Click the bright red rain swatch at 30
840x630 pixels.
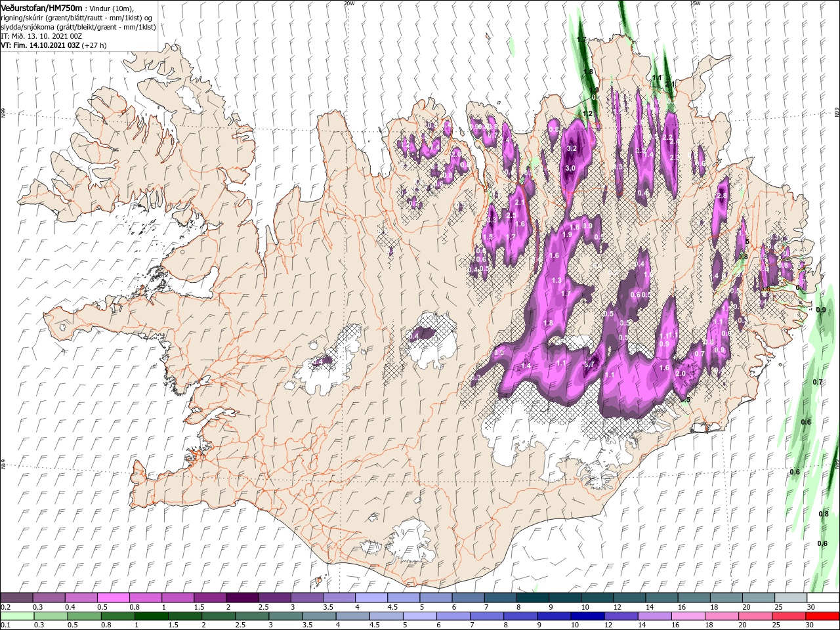click(x=822, y=616)
